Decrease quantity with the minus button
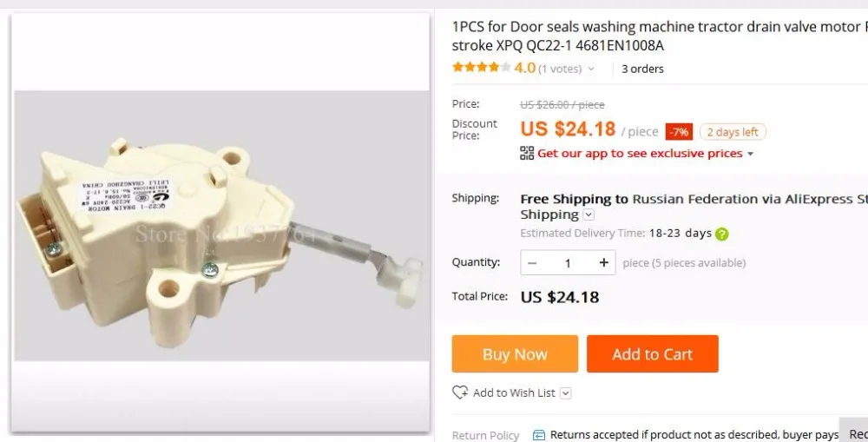The width and height of the screenshot is (868, 442). coord(533,262)
